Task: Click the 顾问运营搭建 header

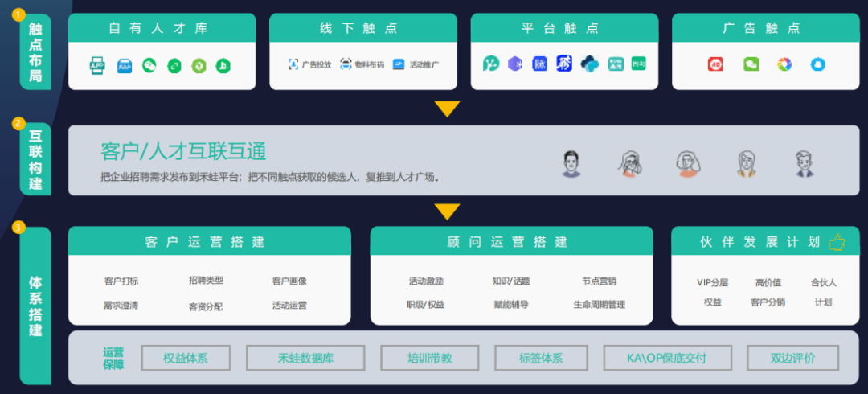Action: point(511,240)
